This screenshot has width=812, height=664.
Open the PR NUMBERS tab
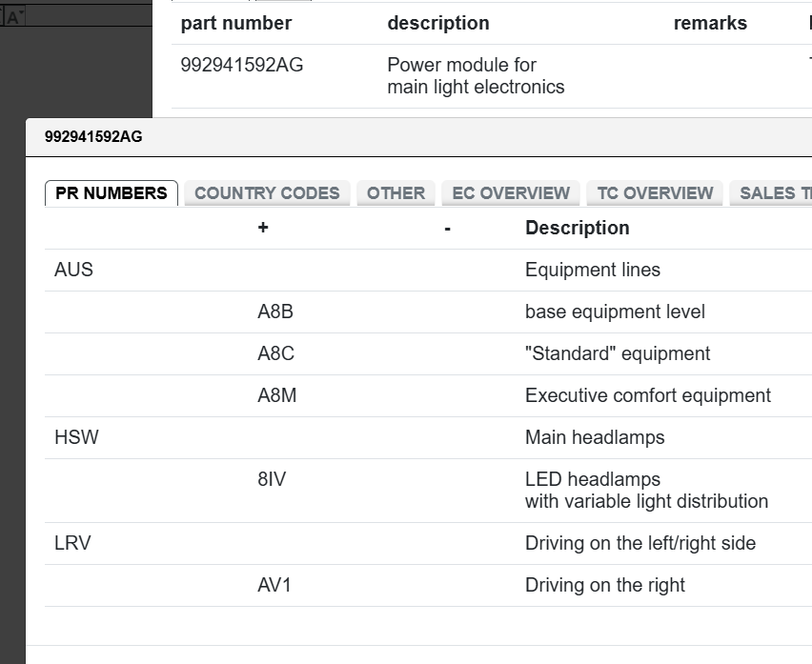coord(112,192)
